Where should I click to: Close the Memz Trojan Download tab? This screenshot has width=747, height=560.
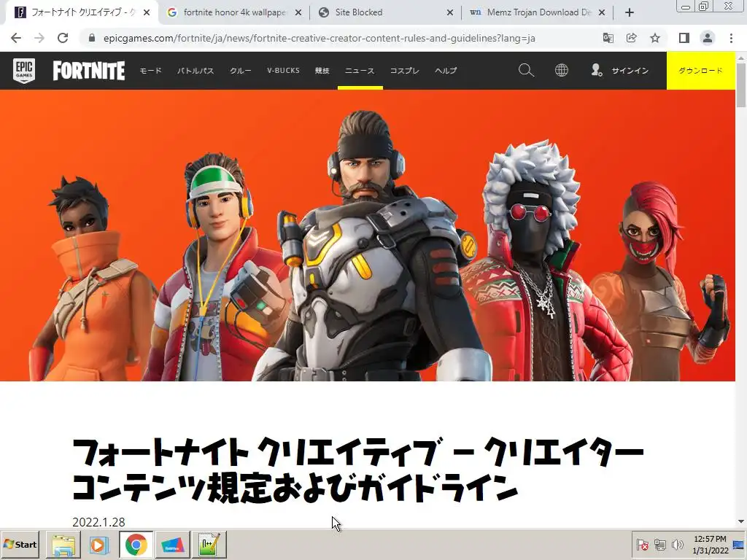[x=602, y=13]
